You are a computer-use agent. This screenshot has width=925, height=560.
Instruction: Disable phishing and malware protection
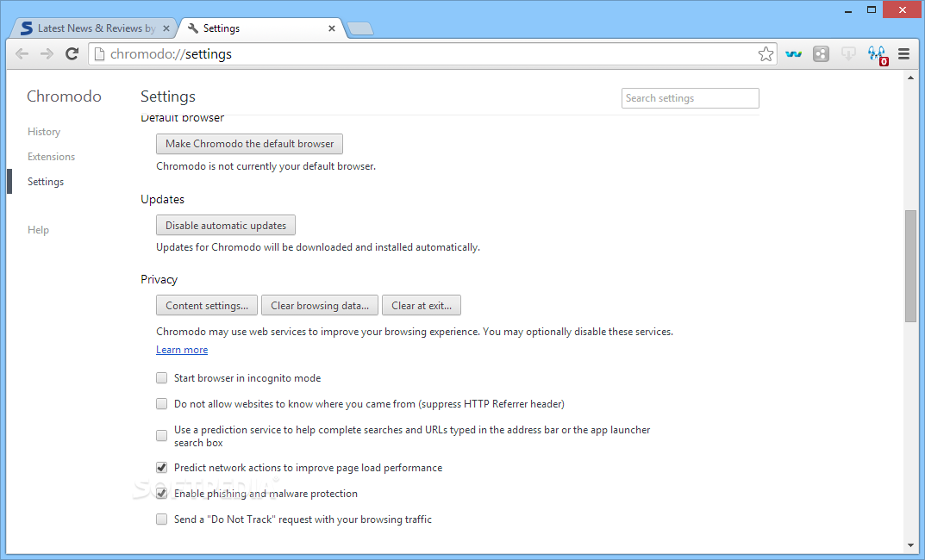click(x=162, y=494)
